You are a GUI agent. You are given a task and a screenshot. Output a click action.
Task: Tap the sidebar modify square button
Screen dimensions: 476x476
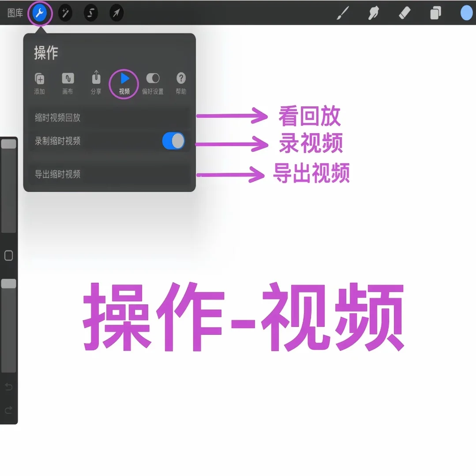coord(8,255)
